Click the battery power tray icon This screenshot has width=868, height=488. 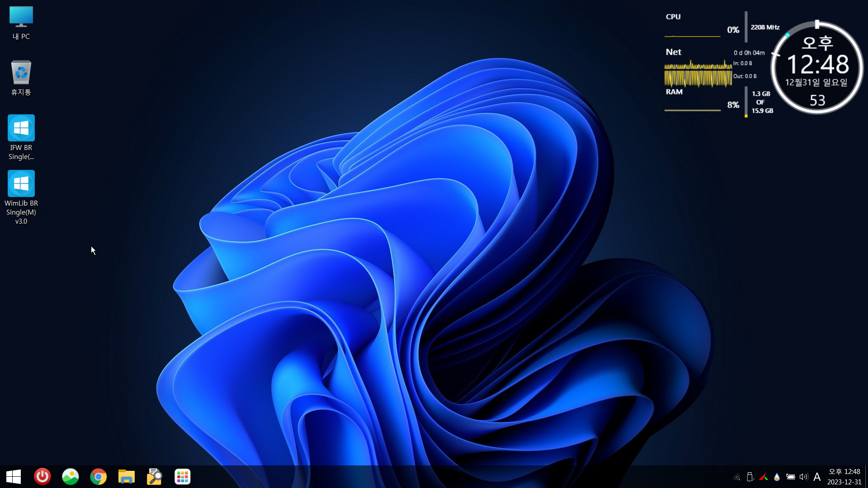coord(790,477)
